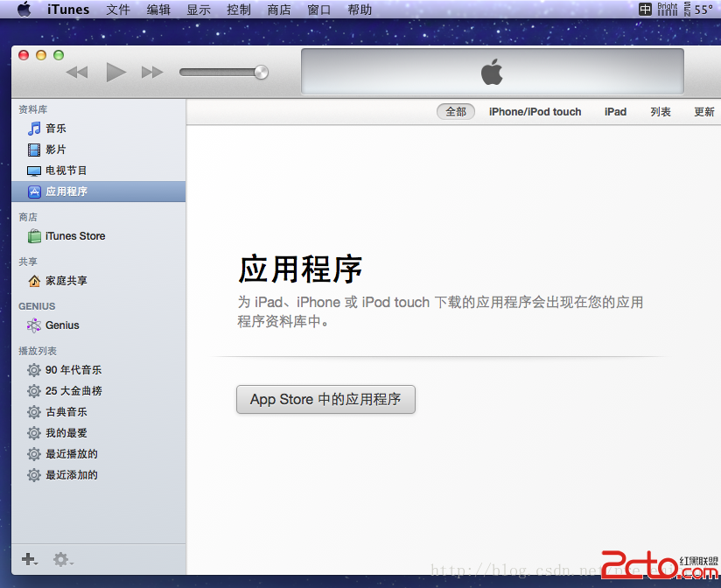Skip back to previous track
Viewport: 721px width, 588px height.
click(x=77, y=72)
